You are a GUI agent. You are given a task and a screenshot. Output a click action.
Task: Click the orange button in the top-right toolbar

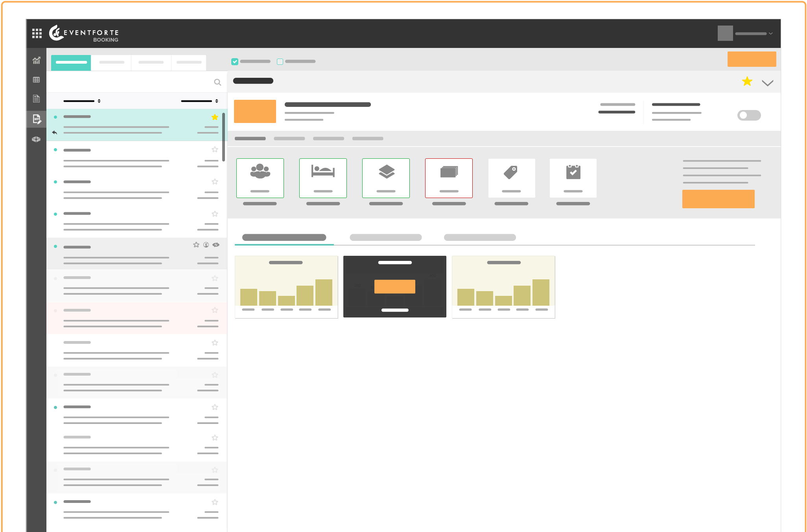click(x=752, y=59)
